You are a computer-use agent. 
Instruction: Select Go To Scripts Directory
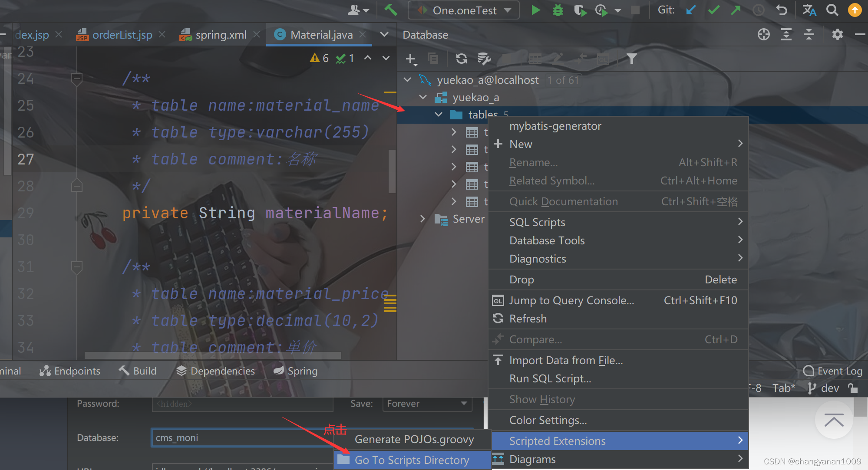(x=412, y=460)
